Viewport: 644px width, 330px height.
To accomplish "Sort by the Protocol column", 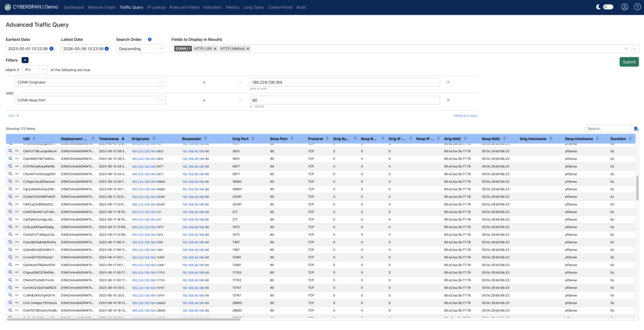I will coord(327,139).
